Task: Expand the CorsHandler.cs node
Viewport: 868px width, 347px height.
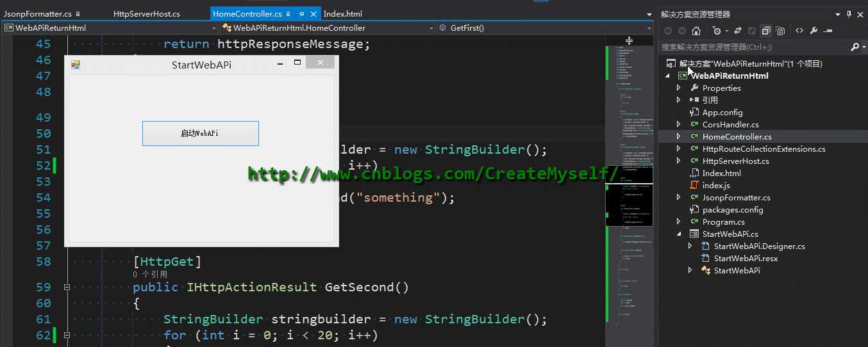Action: (679, 124)
